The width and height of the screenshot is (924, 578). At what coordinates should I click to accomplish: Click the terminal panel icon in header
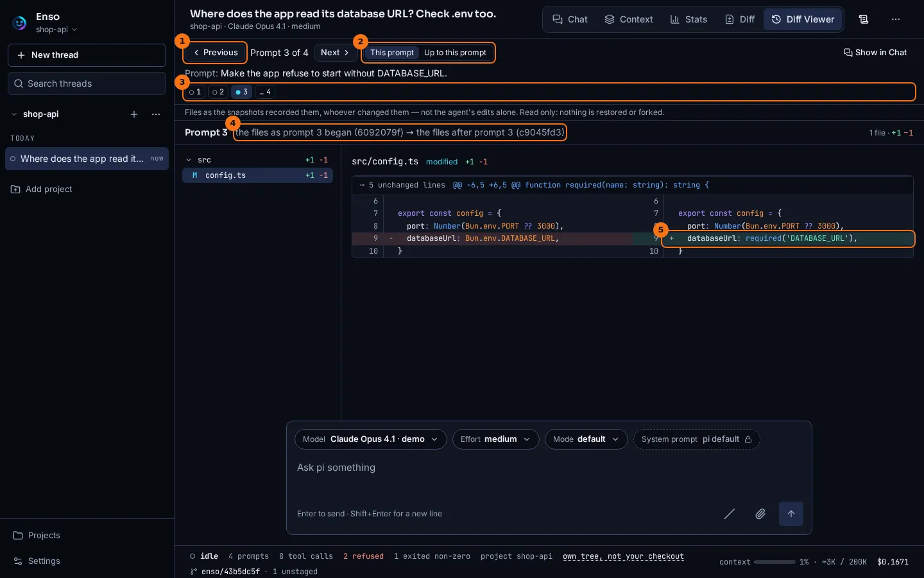coord(864,19)
